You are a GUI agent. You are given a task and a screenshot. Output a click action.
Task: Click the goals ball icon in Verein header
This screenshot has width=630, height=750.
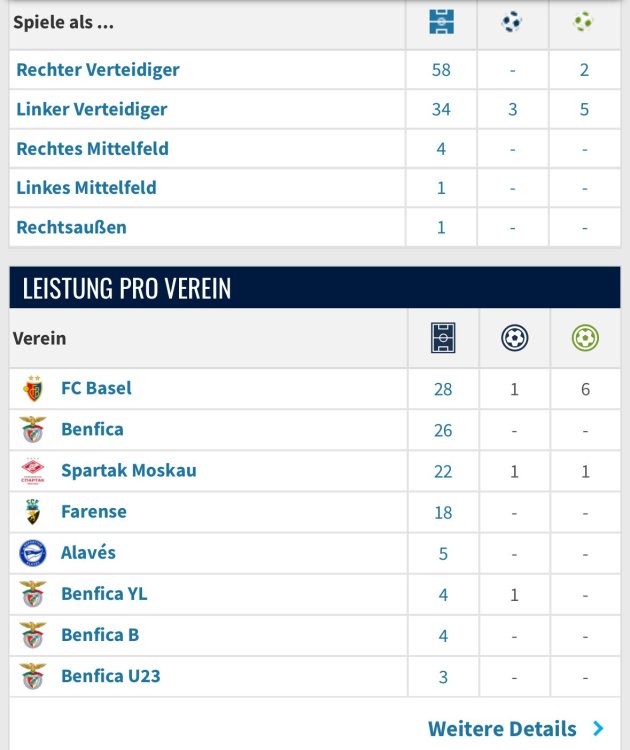[x=514, y=339]
